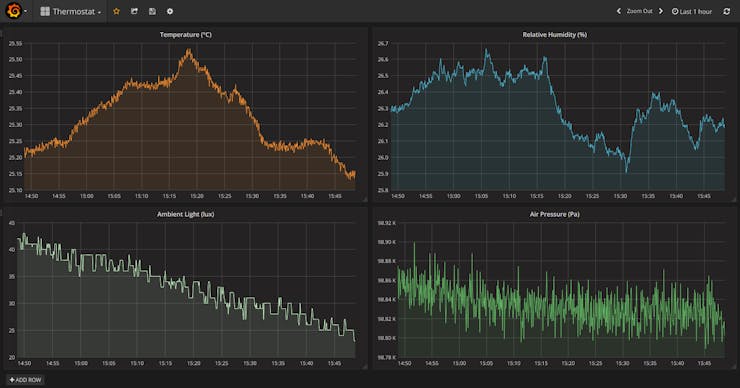
Task: Shift time range backward with left chevron
Action: [619, 11]
